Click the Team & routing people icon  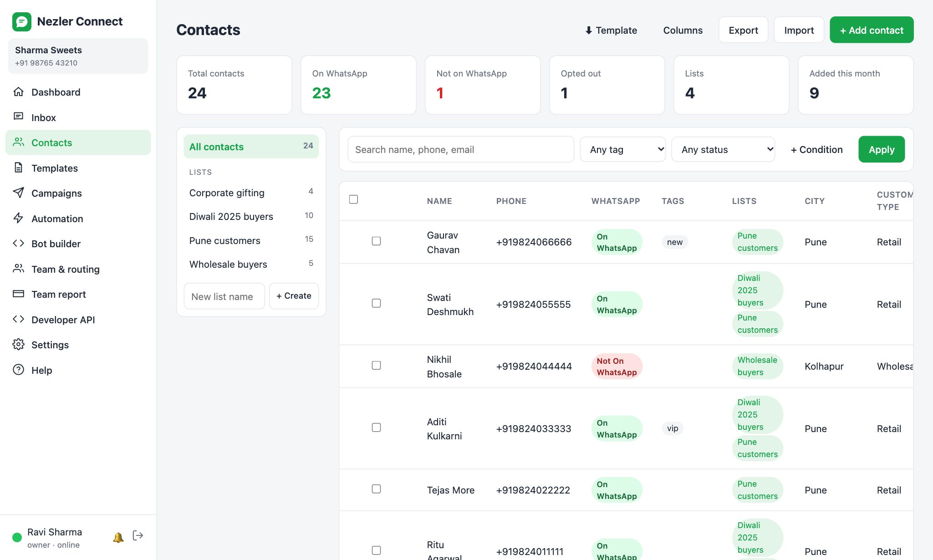pos(18,269)
